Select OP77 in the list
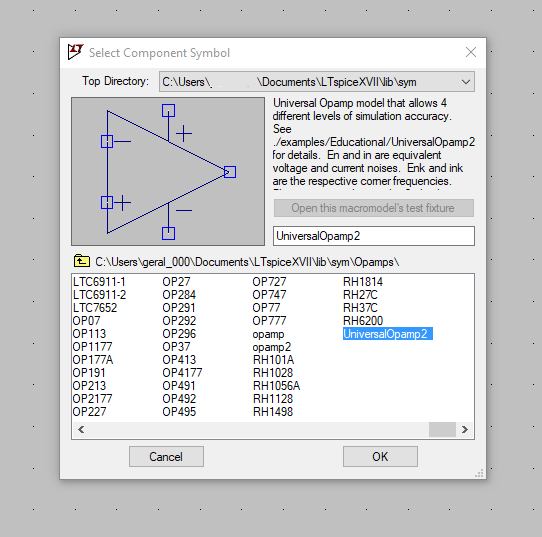Image resolution: width=542 pixels, height=537 pixels. pos(266,308)
